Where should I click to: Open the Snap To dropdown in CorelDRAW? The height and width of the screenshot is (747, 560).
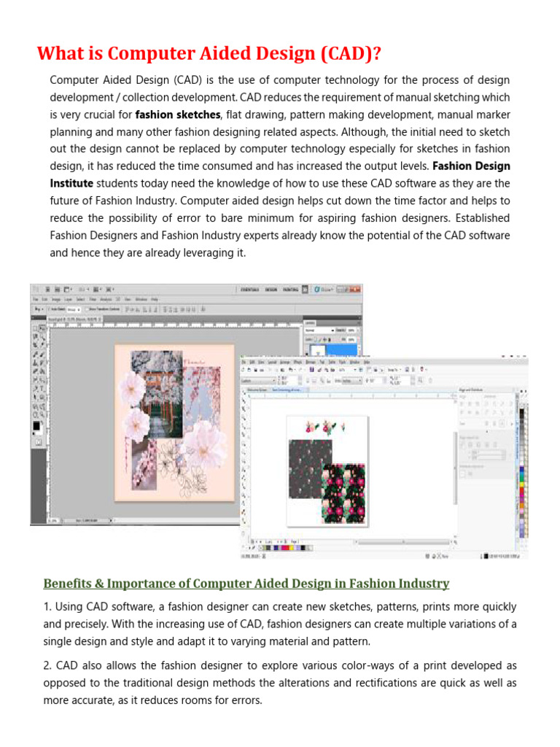tap(394, 370)
